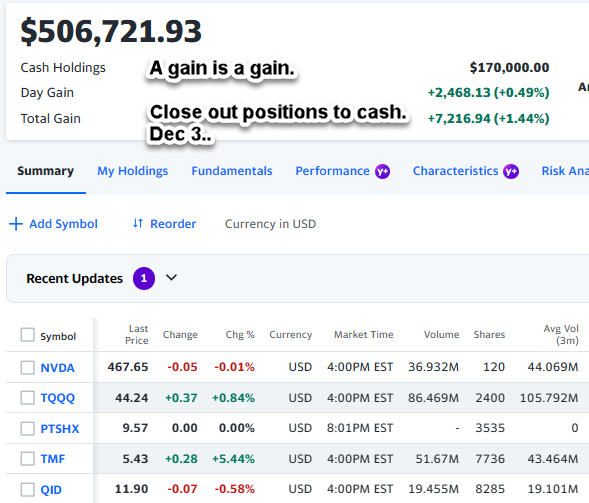This screenshot has height=503, width=589.
Task: Open the NVDA ticker link
Action: point(57,368)
